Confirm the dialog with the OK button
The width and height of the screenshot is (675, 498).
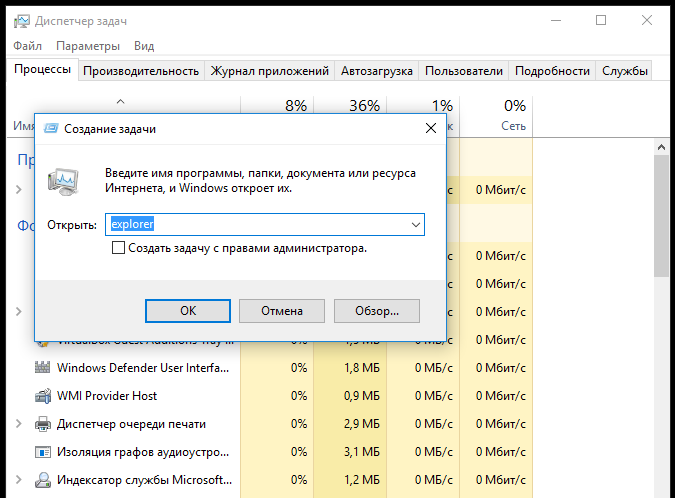[188, 311]
